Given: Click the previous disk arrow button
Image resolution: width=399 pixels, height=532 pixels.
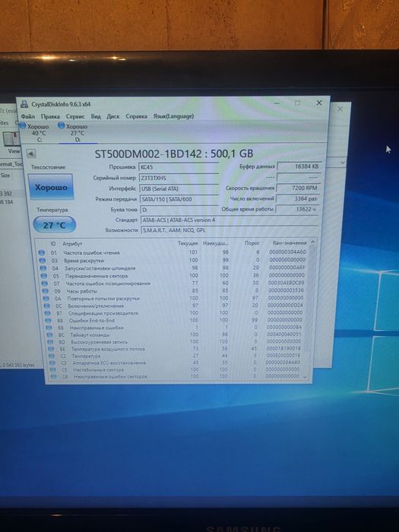Looking at the screenshot, I should pos(30,154).
